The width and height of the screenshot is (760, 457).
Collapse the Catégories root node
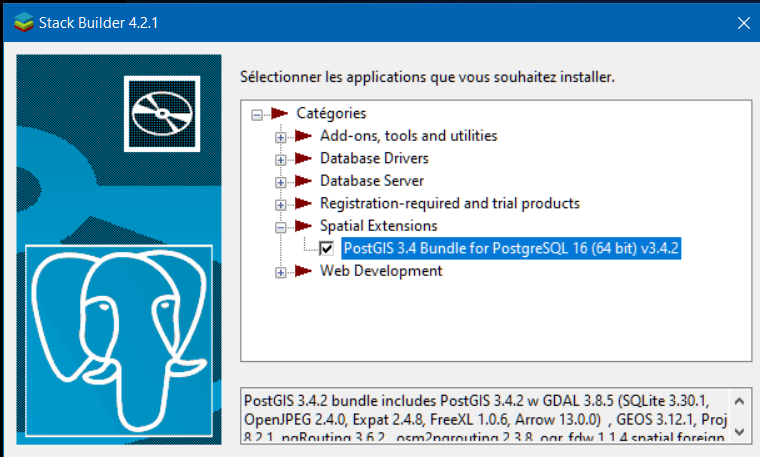point(258,114)
